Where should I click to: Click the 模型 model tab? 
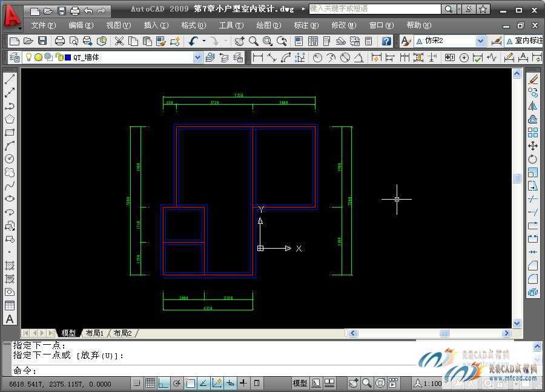[x=68, y=333]
